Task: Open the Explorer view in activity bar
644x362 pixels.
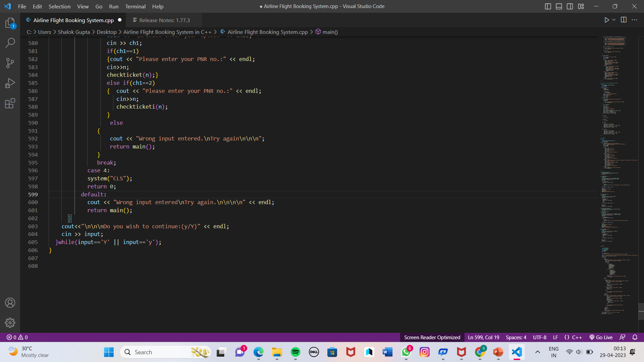Action: coord(10,23)
